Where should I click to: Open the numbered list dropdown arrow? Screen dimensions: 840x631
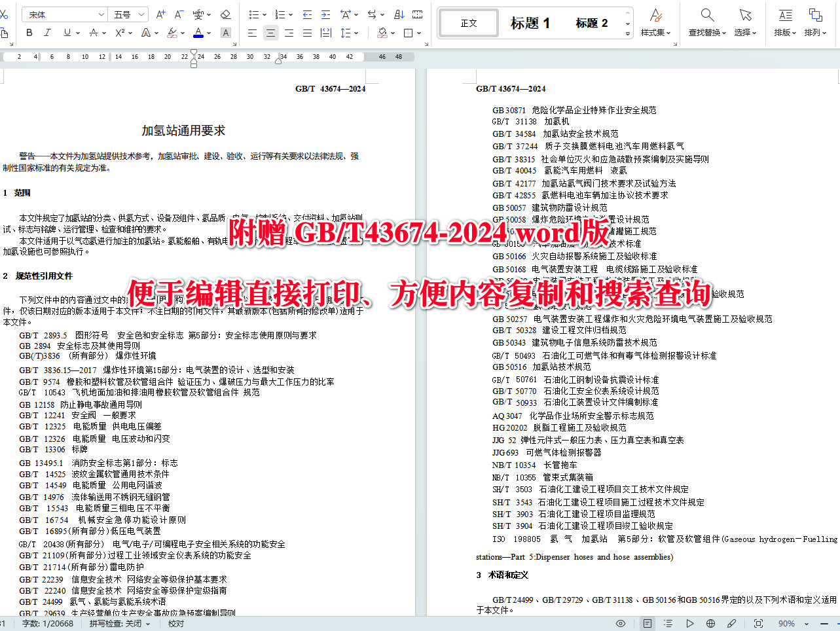click(291, 15)
